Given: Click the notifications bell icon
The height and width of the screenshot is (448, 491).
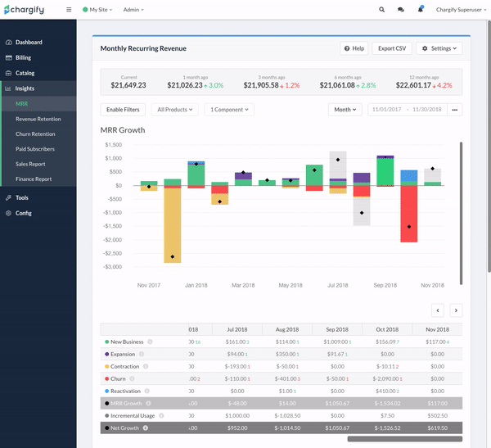Looking at the screenshot, I should tap(421, 10).
